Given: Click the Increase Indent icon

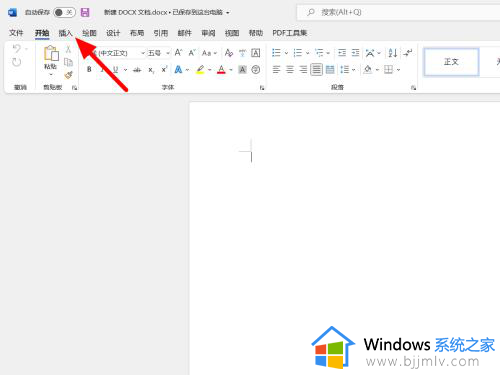Looking at the screenshot, I should pos(356,53).
